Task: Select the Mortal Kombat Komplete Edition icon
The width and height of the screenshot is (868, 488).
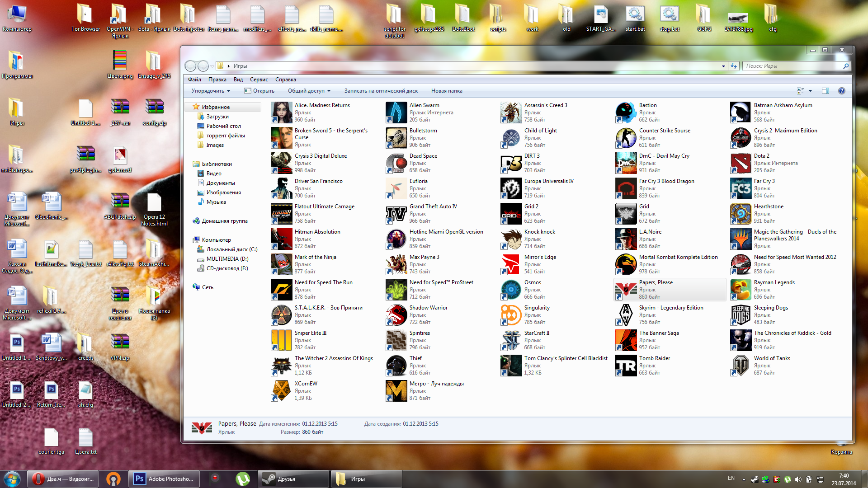Action: pyautogui.click(x=626, y=264)
